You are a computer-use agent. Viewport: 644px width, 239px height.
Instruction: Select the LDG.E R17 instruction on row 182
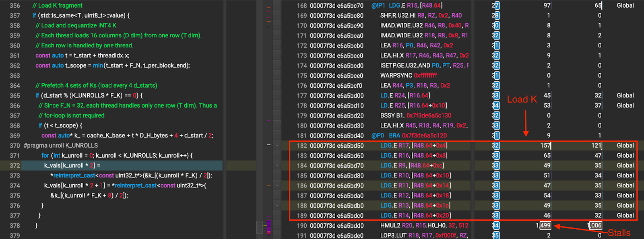[x=414, y=146]
